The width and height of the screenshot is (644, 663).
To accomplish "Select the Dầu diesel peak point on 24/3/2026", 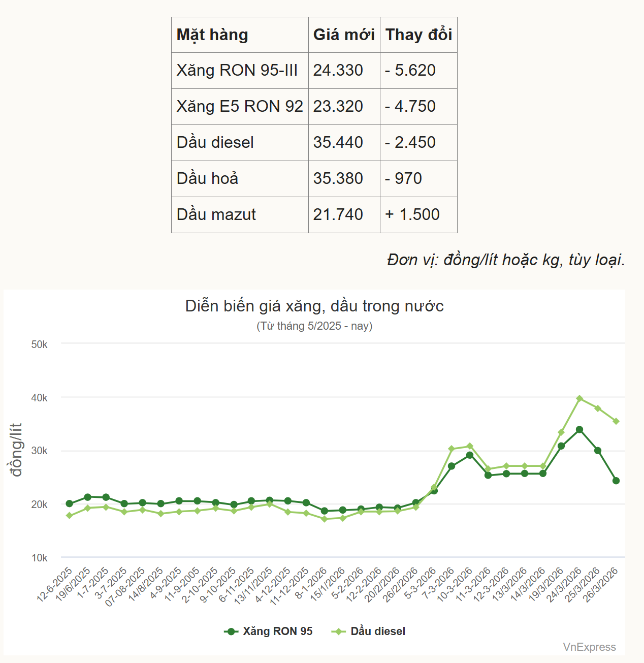I will [x=579, y=399].
